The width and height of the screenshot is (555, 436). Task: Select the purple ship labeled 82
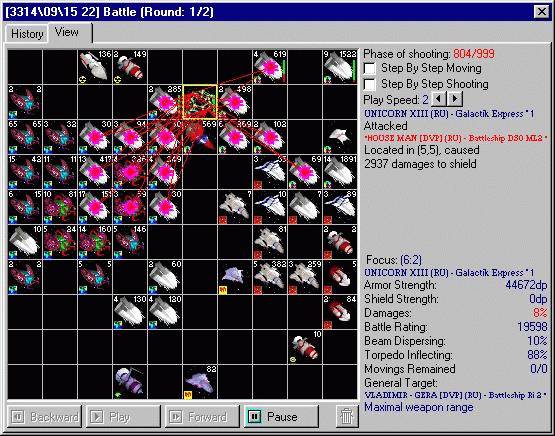(200, 382)
